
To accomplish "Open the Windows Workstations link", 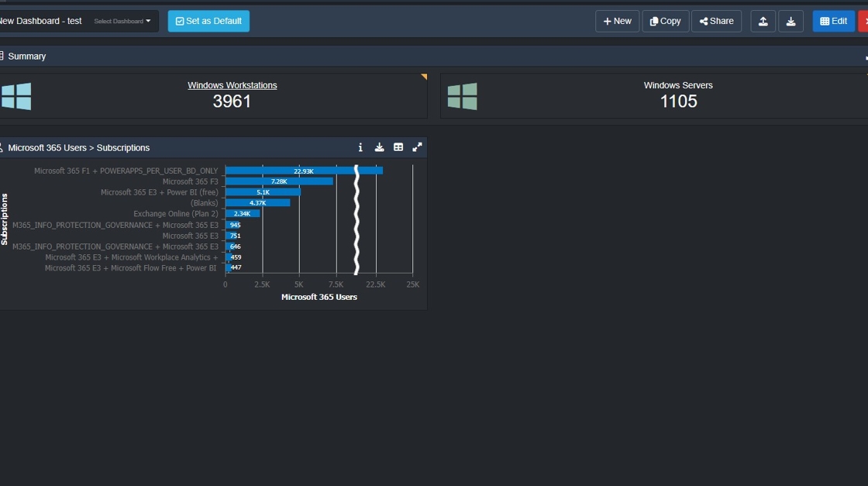I will point(232,85).
